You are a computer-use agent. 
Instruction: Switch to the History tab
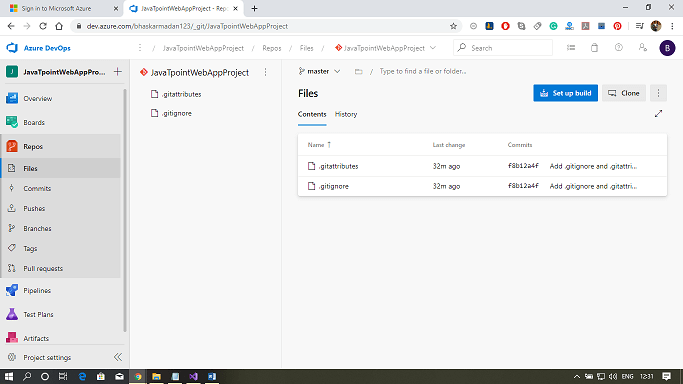point(346,114)
